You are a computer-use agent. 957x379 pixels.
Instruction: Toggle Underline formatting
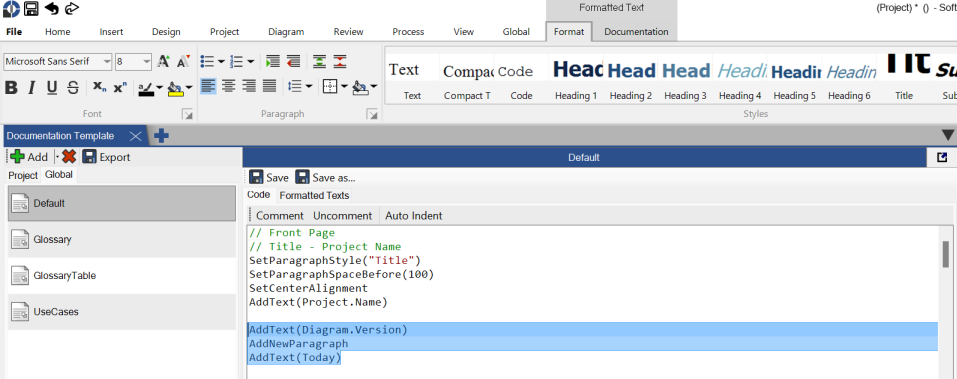pyautogui.click(x=52, y=88)
